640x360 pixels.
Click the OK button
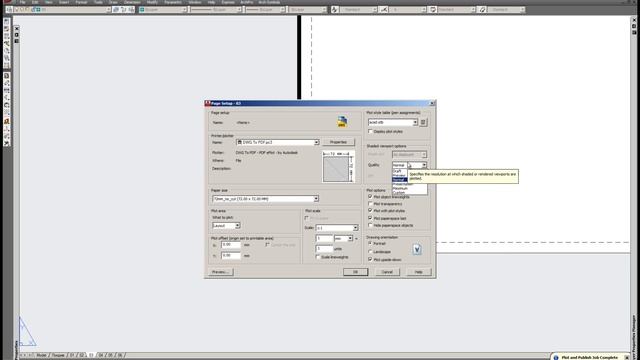point(355,272)
